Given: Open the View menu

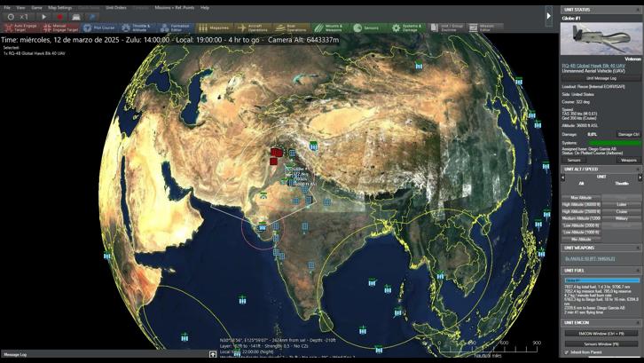Looking at the screenshot, I should (x=20, y=7).
